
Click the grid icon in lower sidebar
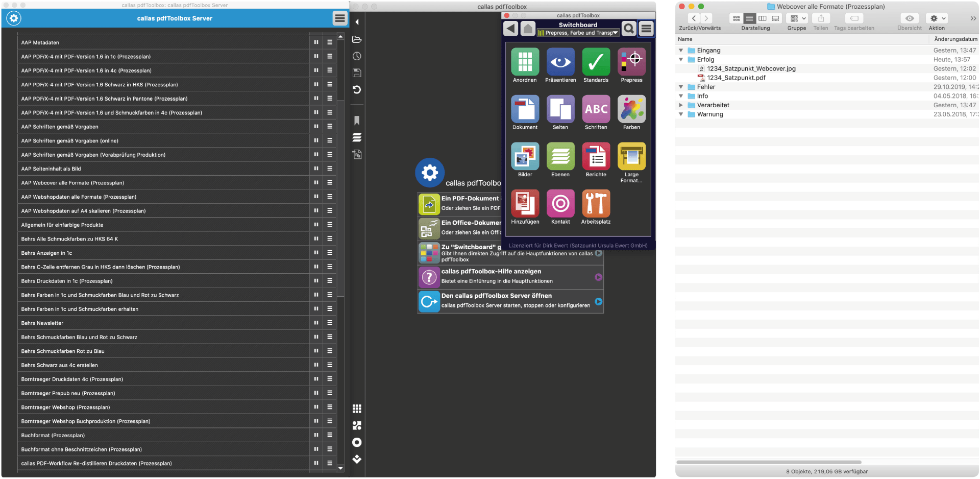357,409
